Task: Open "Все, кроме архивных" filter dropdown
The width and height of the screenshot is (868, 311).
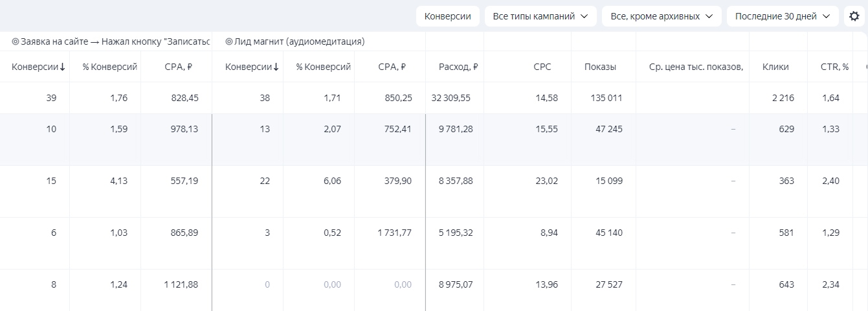Action: click(661, 16)
